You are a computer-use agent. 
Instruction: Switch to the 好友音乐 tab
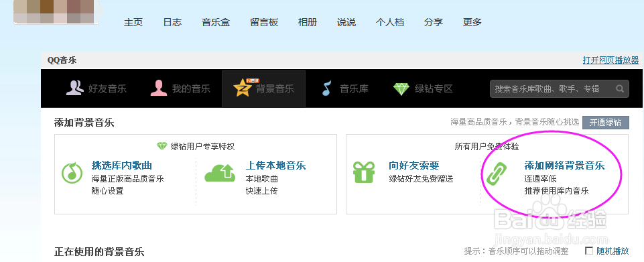[x=96, y=88]
